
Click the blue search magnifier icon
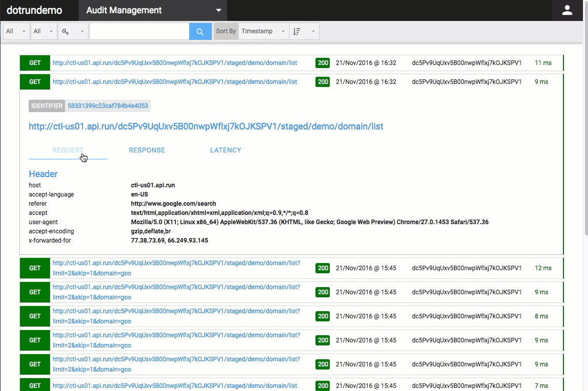pyautogui.click(x=200, y=31)
